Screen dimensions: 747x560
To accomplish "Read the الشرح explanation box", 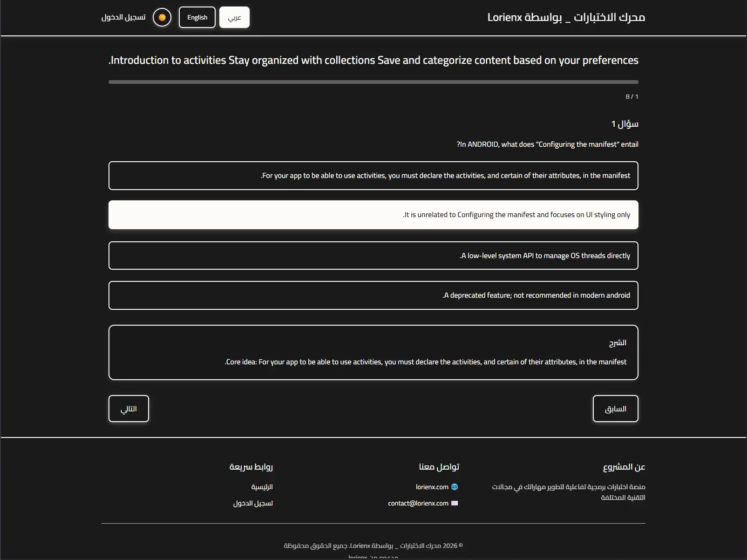I will pos(373,352).
